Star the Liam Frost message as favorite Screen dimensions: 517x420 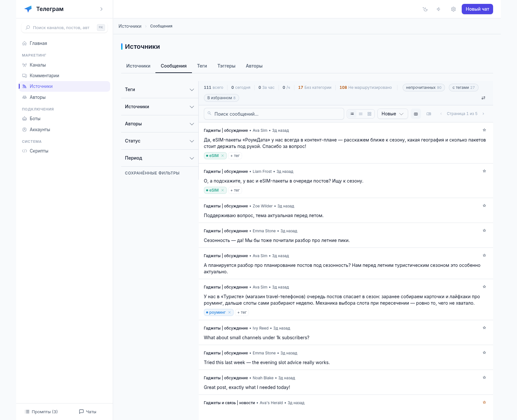[x=484, y=171]
